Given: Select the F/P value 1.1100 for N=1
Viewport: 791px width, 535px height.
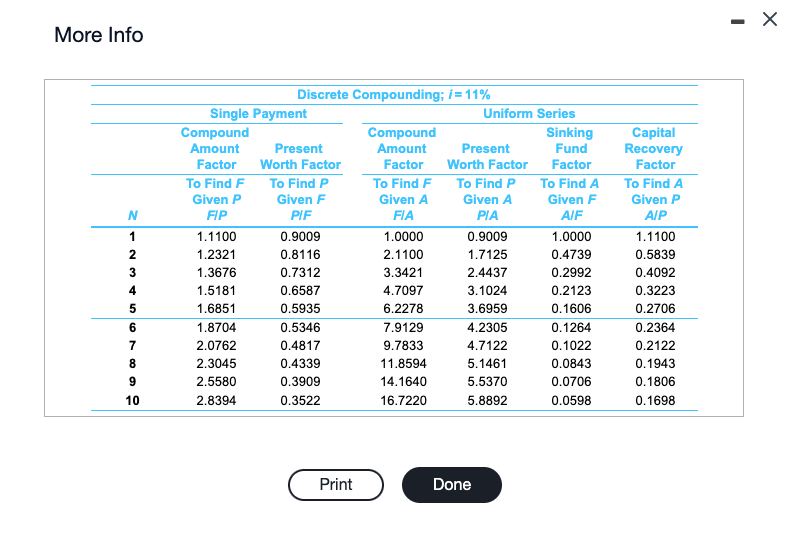Looking at the screenshot, I should (x=216, y=236).
